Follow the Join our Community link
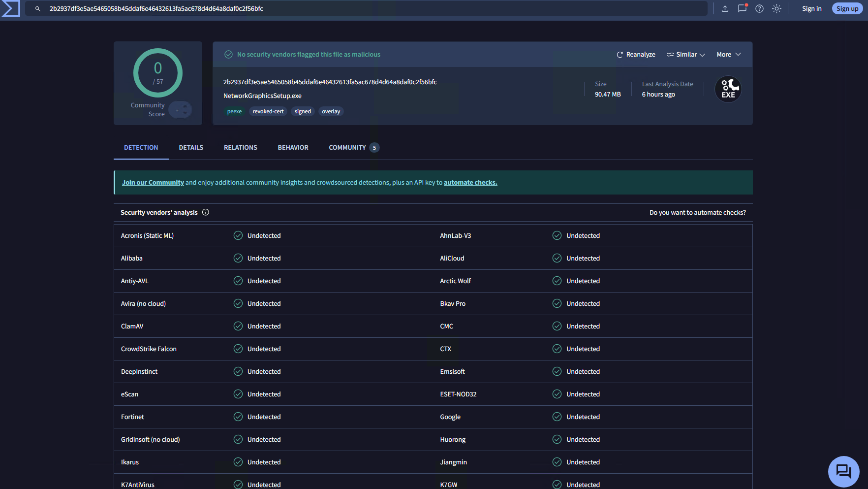 (x=153, y=182)
